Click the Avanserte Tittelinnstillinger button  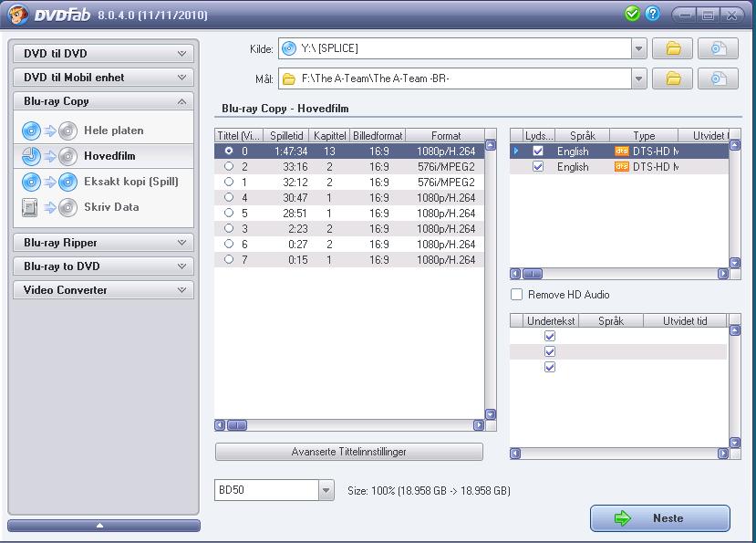pyautogui.click(x=349, y=452)
